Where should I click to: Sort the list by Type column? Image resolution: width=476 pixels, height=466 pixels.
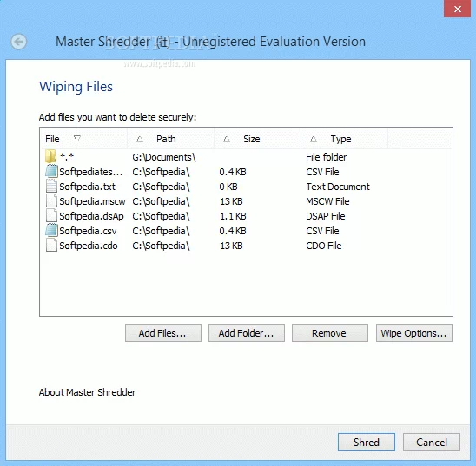pyautogui.click(x=344, y=139)
